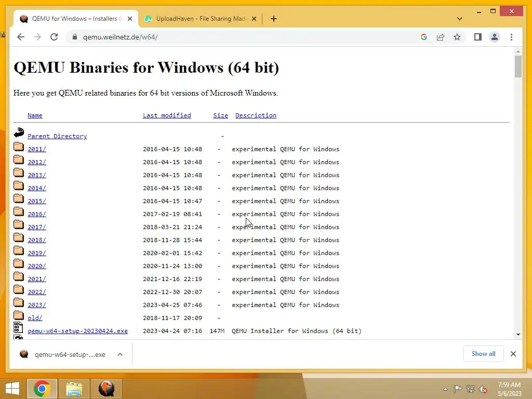Close the QEMU for Windows tab
The height and width of the screenshot is (399, 532).
pos(129,19)
